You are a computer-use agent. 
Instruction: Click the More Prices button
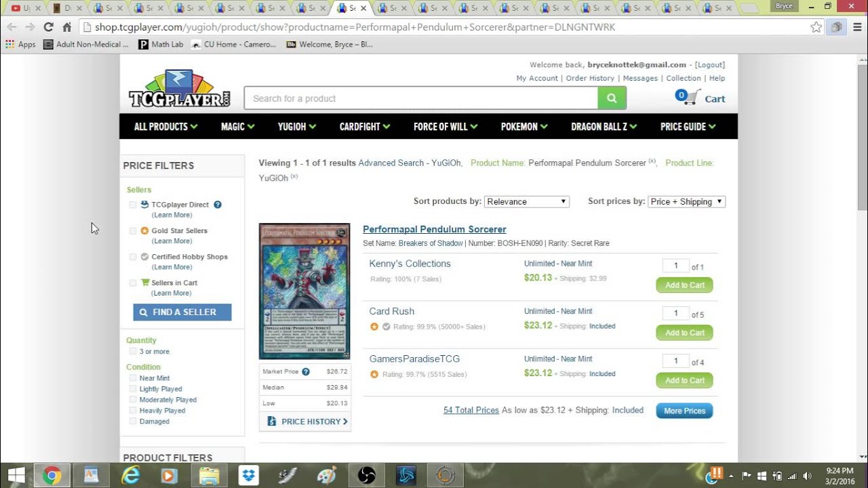point(684,411)
